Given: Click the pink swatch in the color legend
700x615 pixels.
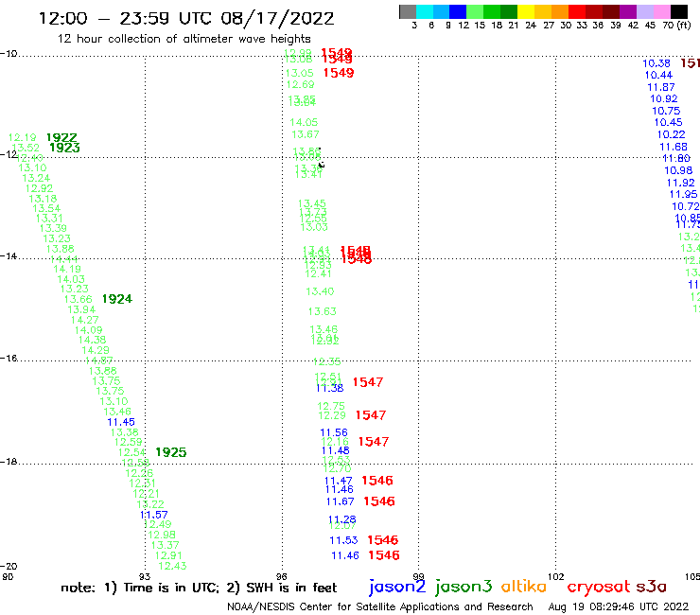Looking at the screenshot, I should (662, 11).
